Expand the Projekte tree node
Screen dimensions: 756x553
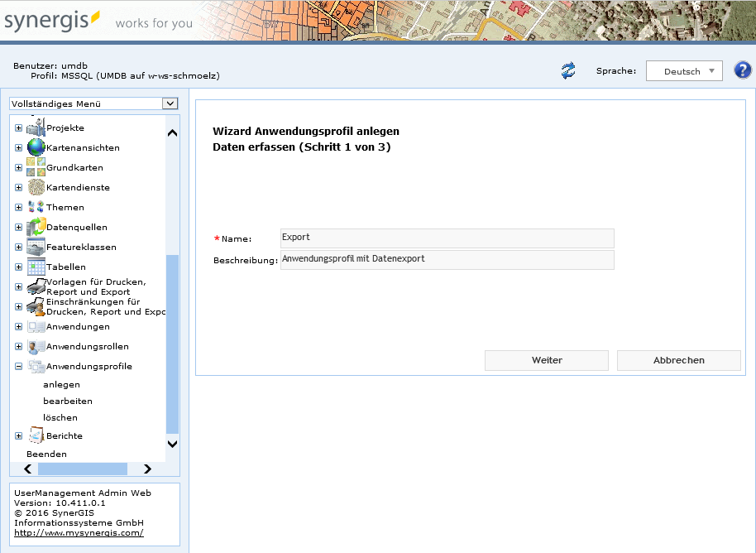[18, 128]
